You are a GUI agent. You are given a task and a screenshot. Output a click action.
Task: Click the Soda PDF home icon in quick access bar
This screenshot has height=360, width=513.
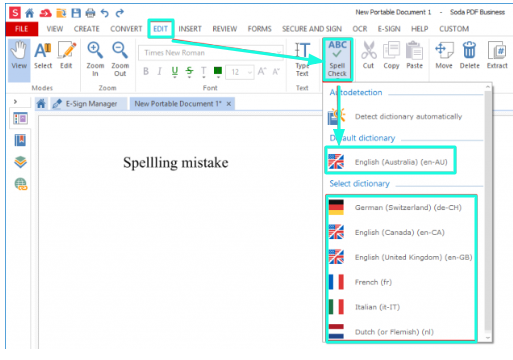point(30,13)
